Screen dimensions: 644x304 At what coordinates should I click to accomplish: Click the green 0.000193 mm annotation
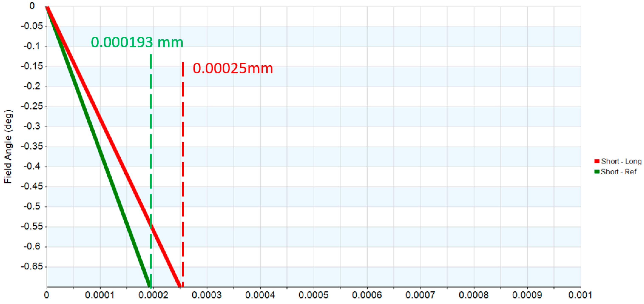coord(137,42)
